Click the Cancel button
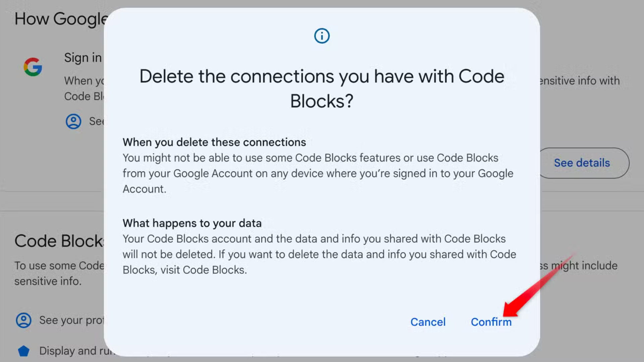 (428, 322)
